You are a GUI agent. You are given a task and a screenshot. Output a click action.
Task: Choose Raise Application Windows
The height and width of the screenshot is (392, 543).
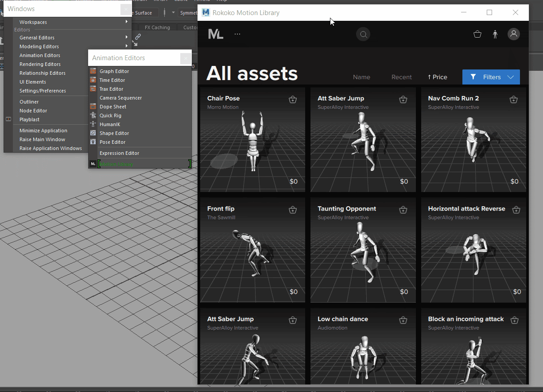point(50,148)
